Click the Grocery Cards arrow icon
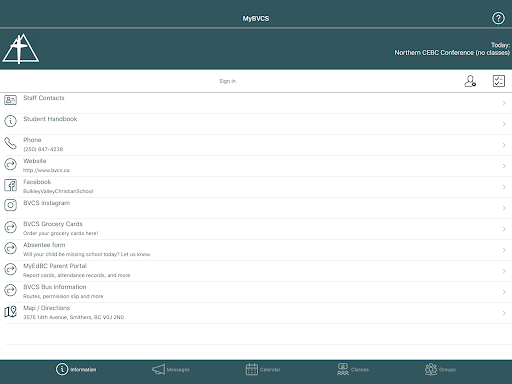Screen dimensions: 512x384 coord(10,227)
